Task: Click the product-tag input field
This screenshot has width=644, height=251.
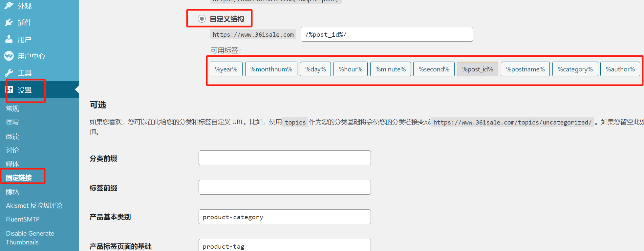Action: (285, 245)
